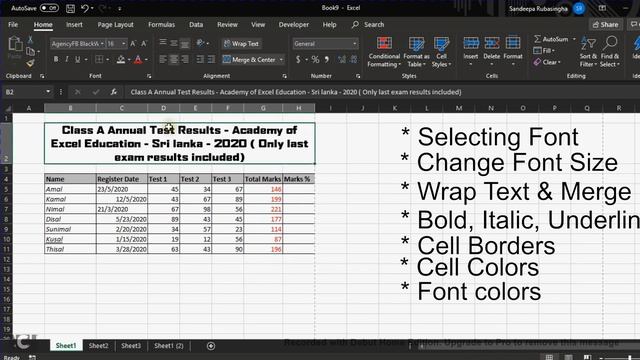640x360 pixels.
Task: Toggle Center horizontal alignment
Action: [x=174, y=60]
